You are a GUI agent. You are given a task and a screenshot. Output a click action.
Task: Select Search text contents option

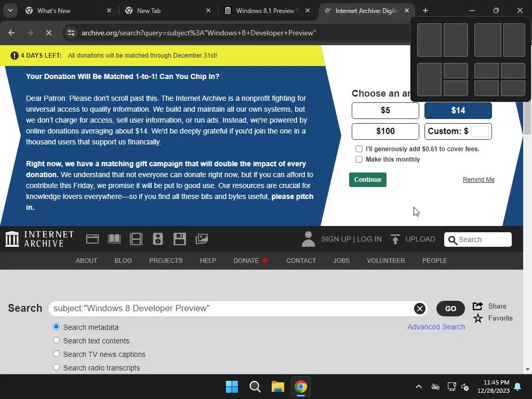pyautogui.click(x=56, y=340)
